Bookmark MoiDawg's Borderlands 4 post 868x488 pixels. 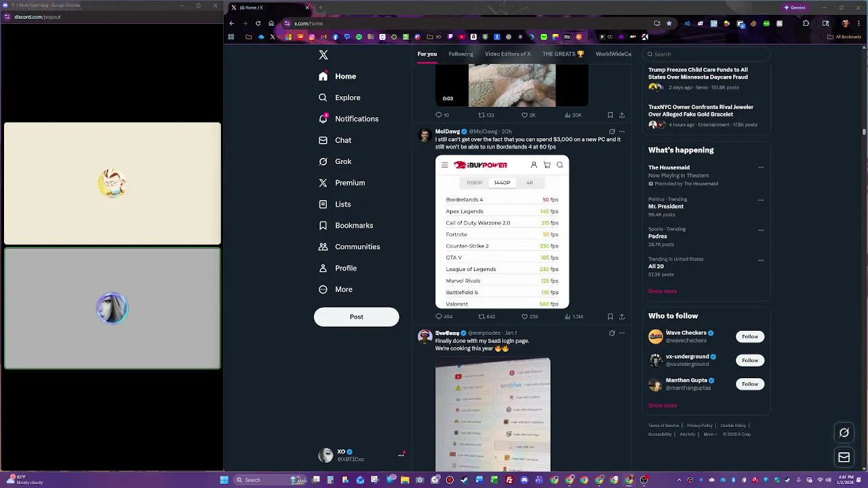[x=610, y=317]
